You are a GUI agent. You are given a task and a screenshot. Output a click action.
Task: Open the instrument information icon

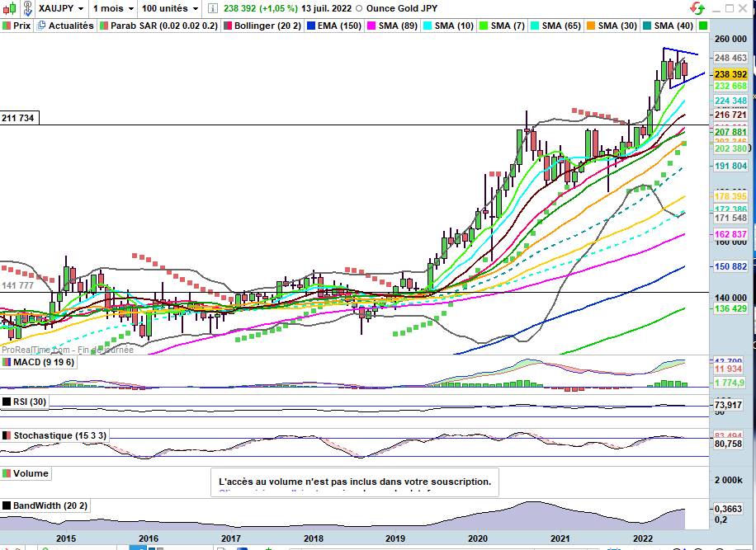tap(213, 8)
